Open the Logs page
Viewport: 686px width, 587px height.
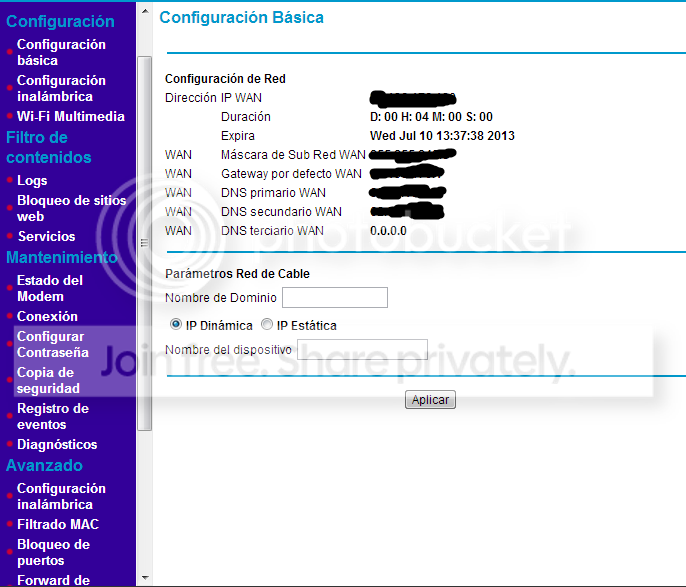(32, 181)
